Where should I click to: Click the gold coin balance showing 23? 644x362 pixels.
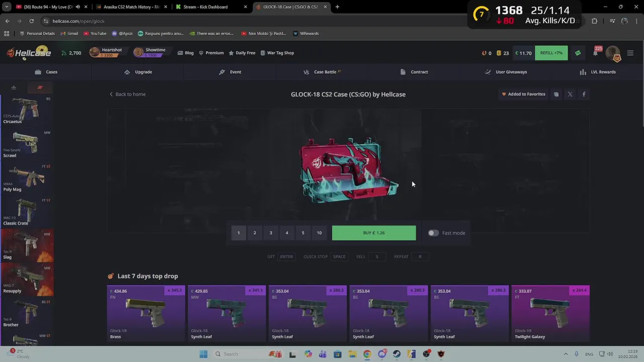click(503, 53)
